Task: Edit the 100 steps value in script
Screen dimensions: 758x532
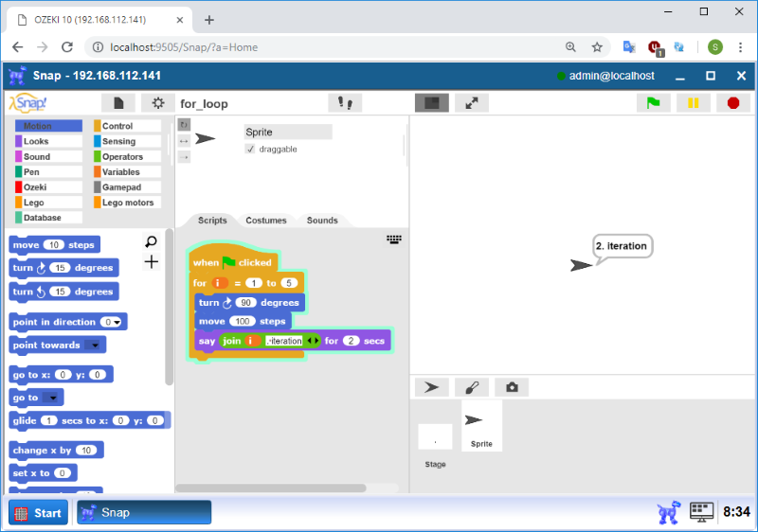Action: point(243,322)
